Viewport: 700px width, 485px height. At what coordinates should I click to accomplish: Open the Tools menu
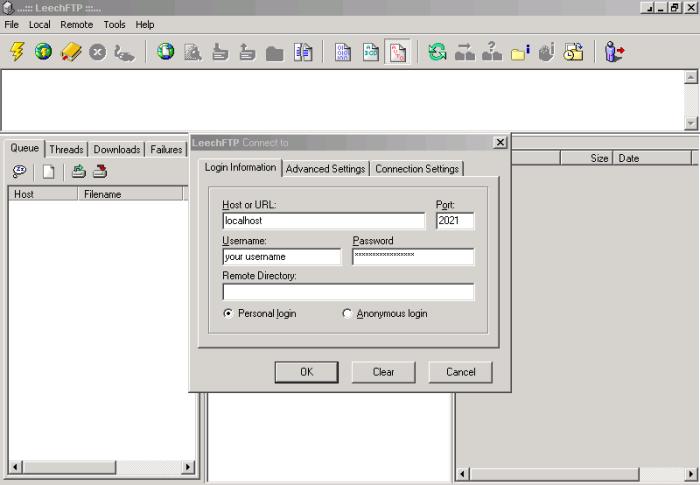[114, 24]
